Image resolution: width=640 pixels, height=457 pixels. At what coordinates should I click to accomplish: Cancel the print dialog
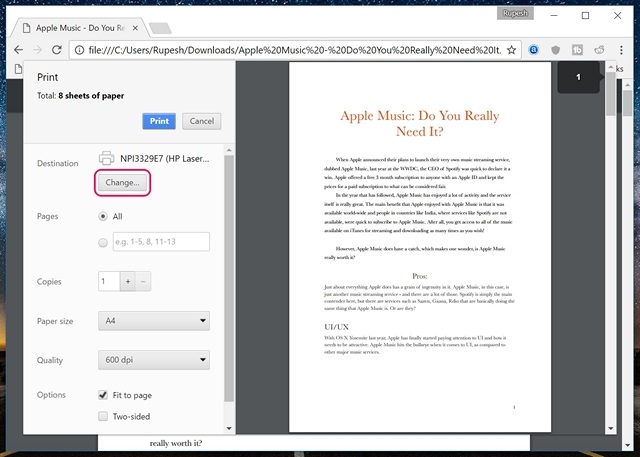pyautogui.click(x=200, y=121)
